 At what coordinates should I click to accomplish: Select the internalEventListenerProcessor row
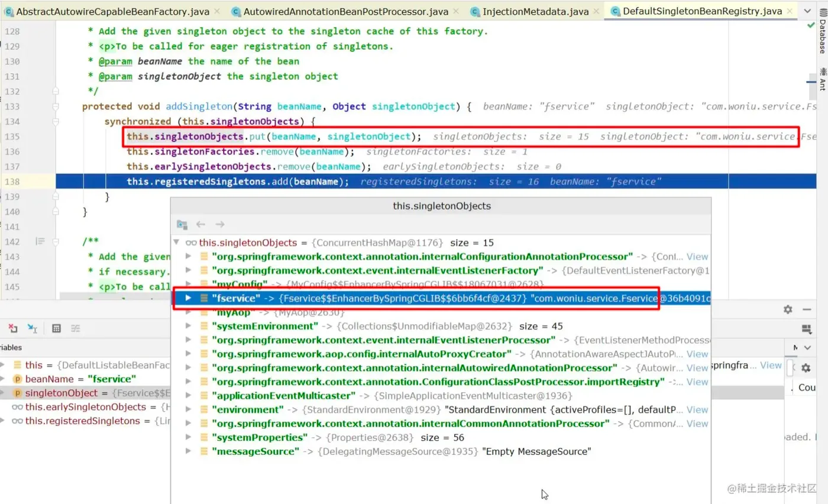(441, 340)
